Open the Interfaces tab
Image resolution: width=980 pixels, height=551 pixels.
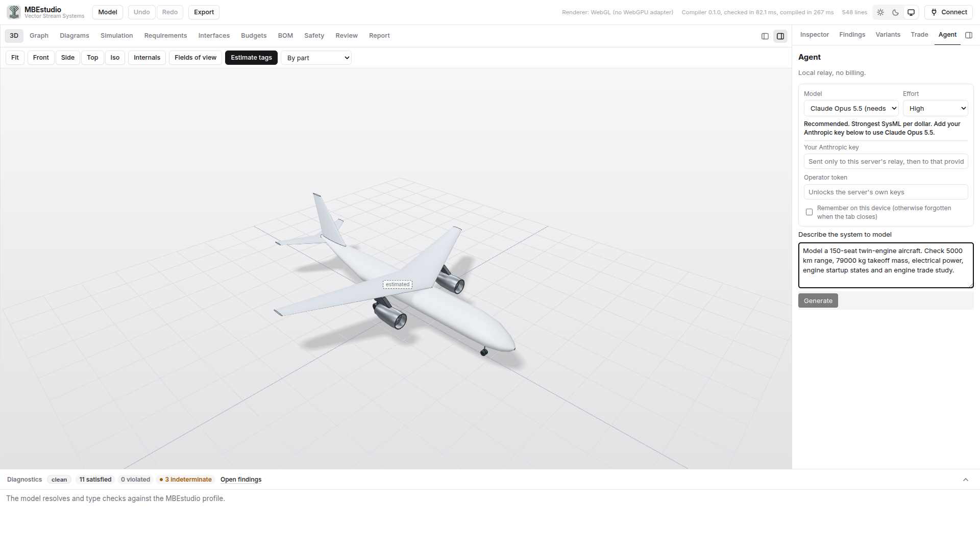click(x=214, y=36)
